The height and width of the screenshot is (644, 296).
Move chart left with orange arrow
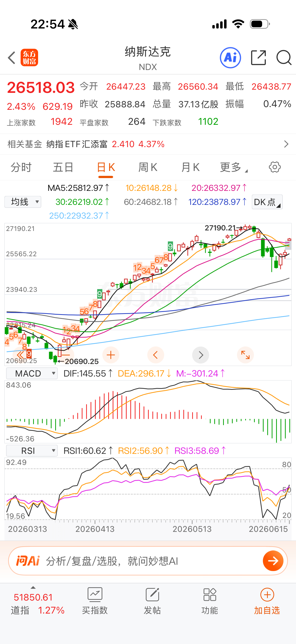point(156,355)
